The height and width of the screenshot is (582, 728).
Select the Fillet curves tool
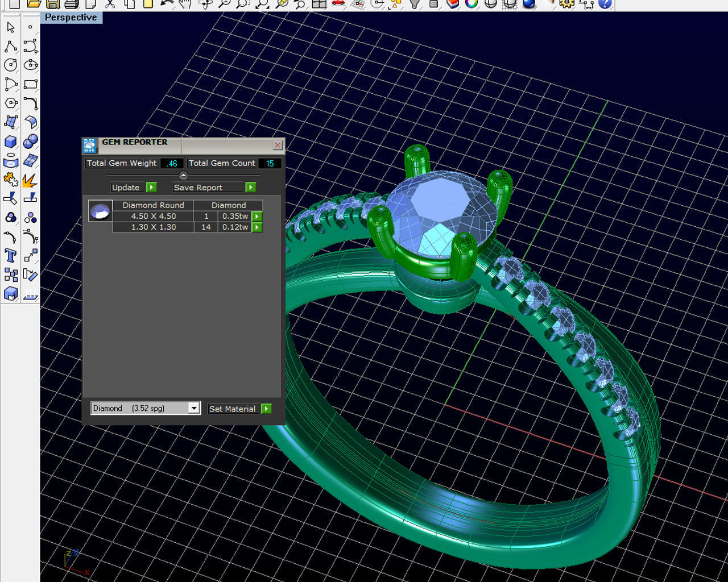point(31,103)
